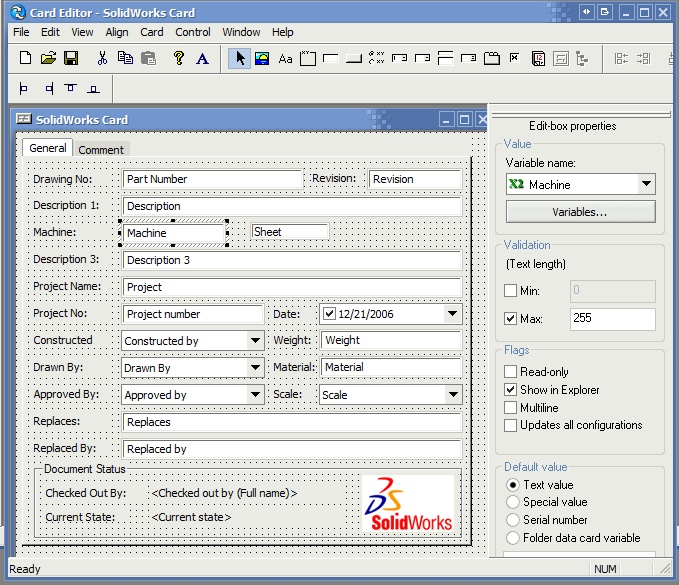Uncheck Show in Explorer
This screenshot has height=585, width=679.
click(511, 389)
